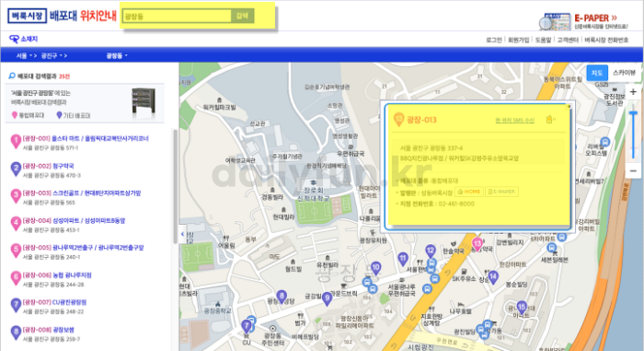Click the results list vertical scrollbar
The height and width of the screenshot is (351, 644).
(176, 186)
